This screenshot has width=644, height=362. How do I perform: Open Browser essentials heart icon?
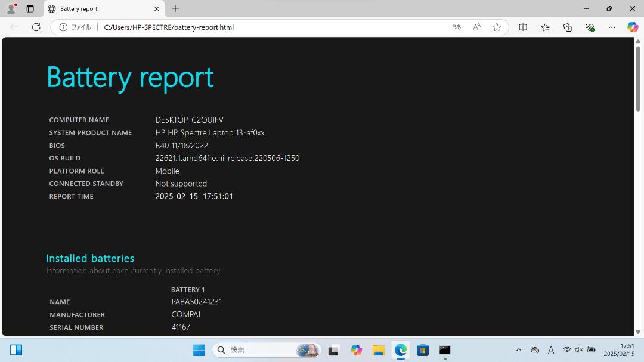coord(590,27)
